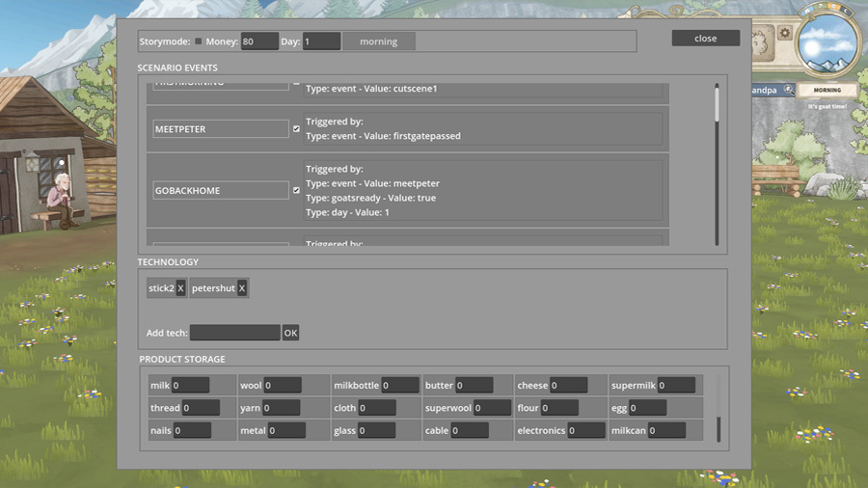Screen dimensions: 868x488
Task: Select the butter quantity field
Action: click(x=474, y=385)
